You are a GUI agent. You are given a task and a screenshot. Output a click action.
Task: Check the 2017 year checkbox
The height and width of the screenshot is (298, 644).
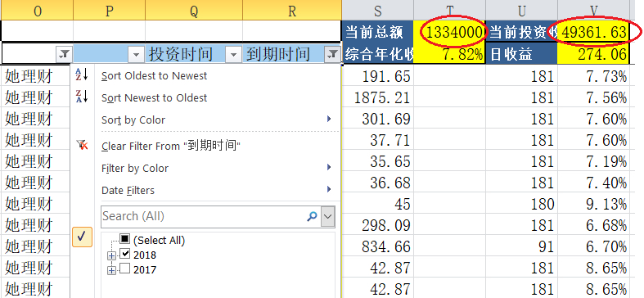click(x=125, y=269)
